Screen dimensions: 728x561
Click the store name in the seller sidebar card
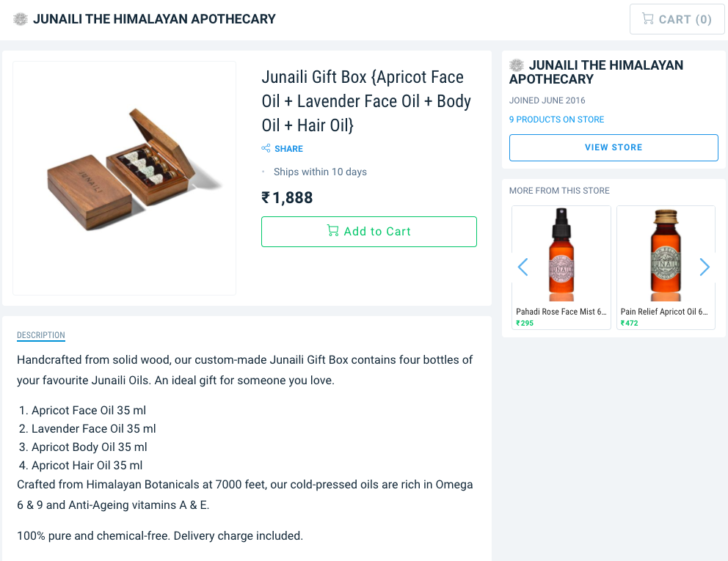click(x=596, y=72)
